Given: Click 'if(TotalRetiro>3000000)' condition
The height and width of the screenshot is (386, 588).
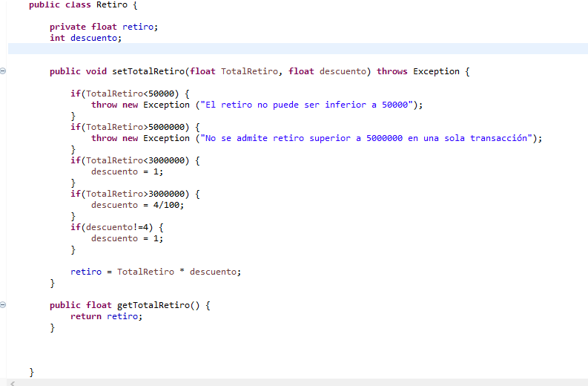Looking at the screenshot, I should pos(130,194).
